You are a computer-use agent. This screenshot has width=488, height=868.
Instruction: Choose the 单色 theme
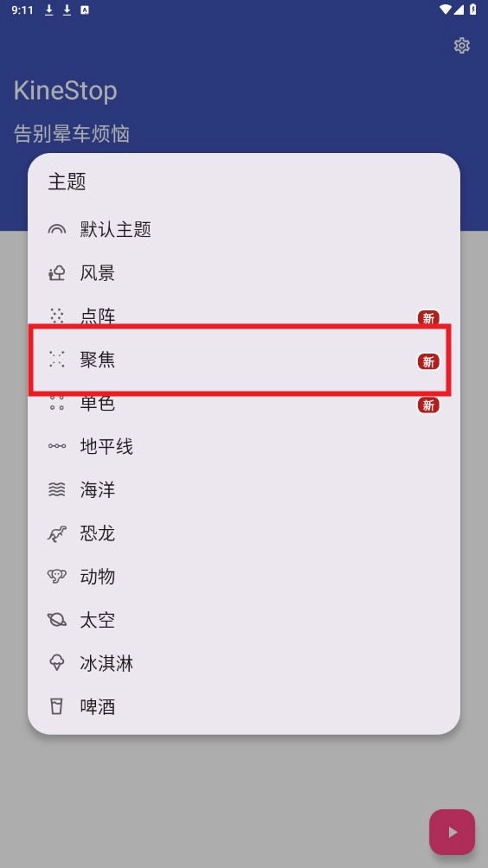point(244,403)
